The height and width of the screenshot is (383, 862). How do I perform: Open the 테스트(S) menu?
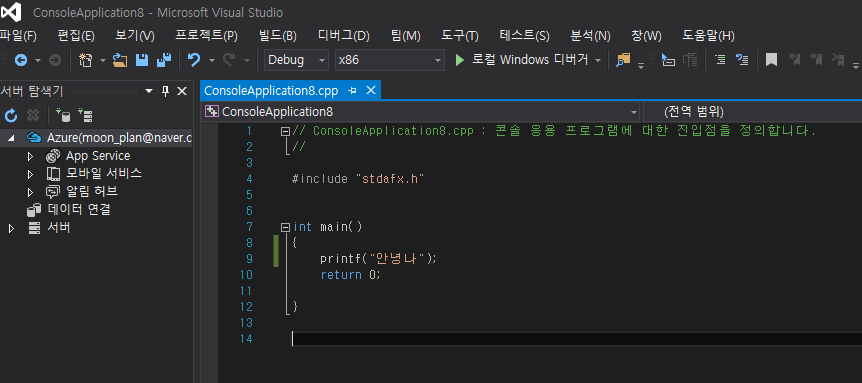[524, 36]
